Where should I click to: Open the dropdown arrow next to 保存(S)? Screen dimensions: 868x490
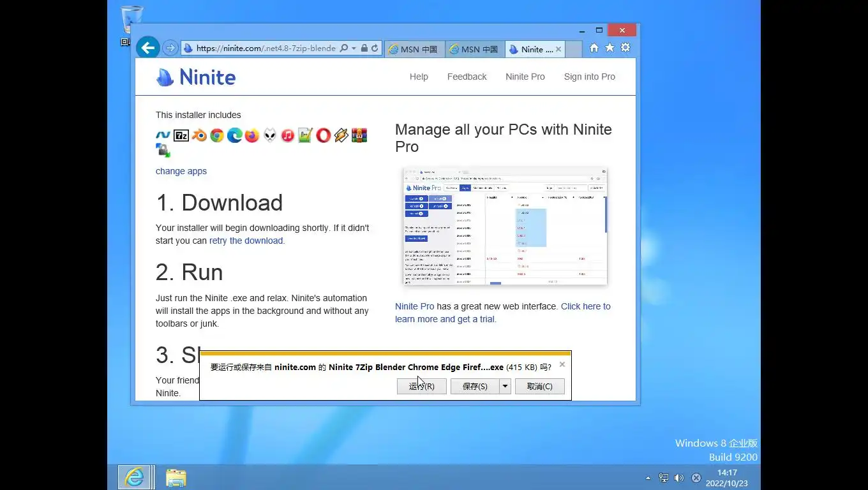tap(505, 386)
